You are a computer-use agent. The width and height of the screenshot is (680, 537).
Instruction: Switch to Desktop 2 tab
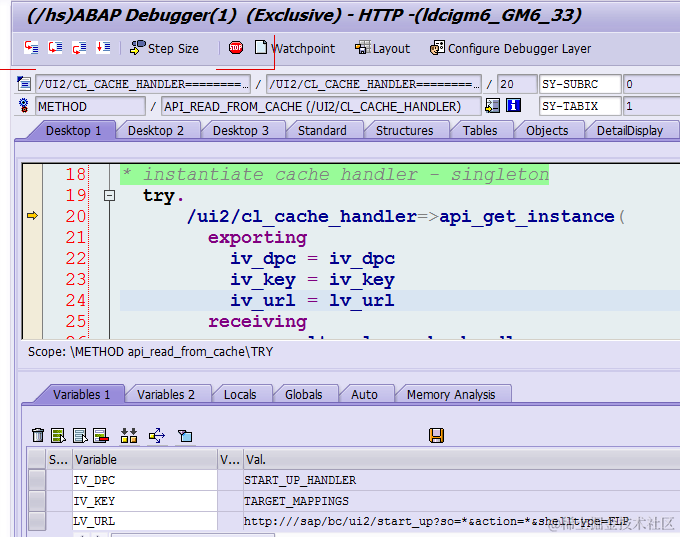156,131
